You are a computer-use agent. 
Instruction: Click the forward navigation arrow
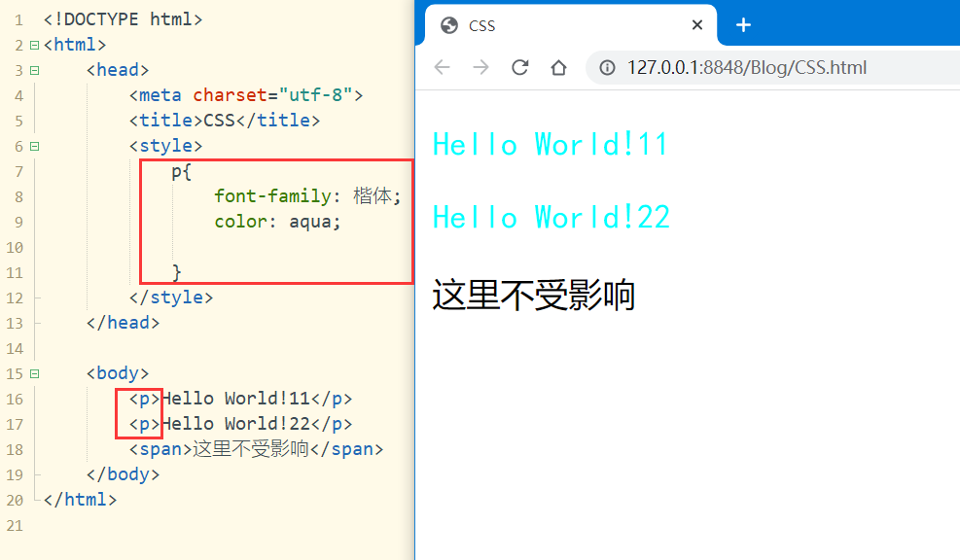(x=480, y=67)
